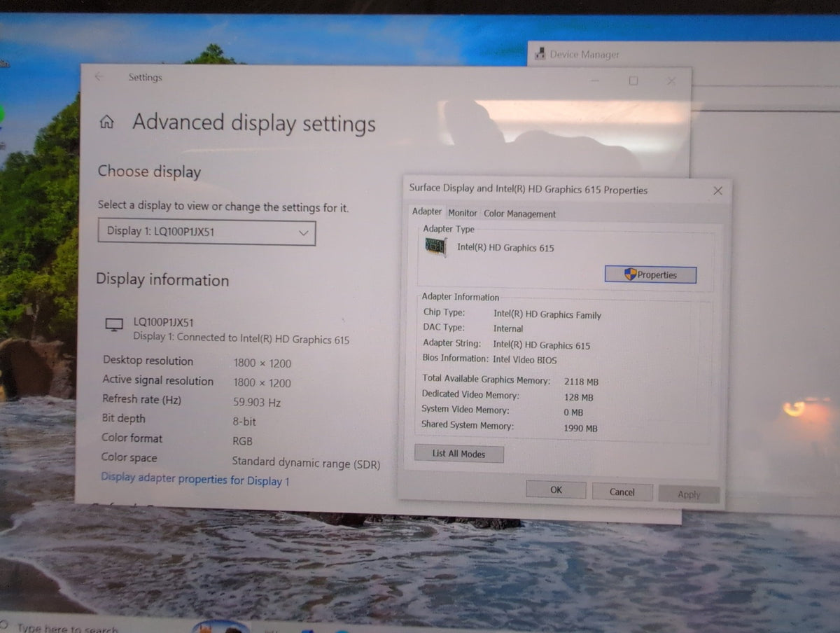Click the monitor icon next to LQ100P1JX51
The height and width of the screenshot is (633, 840).
click(113, 324)
